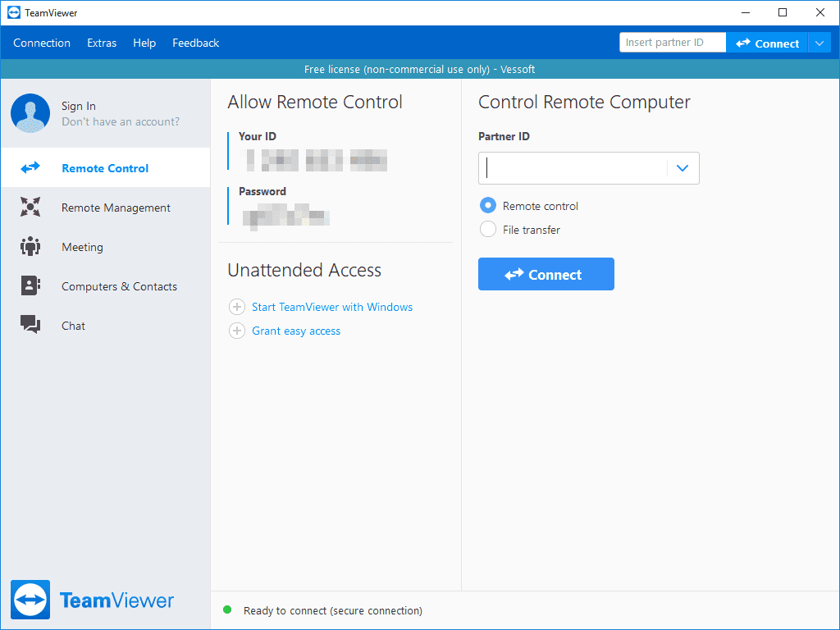Screen dimensions: 840x630
Task: Minimize the TeamViewer window
Action: pos(746,12)
